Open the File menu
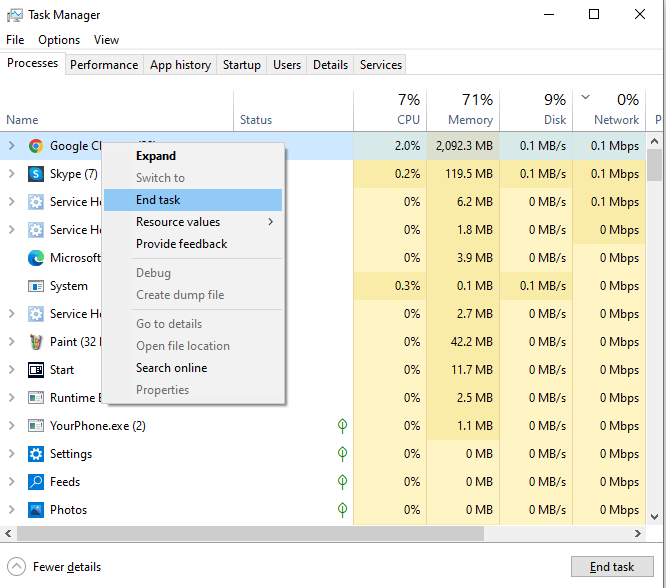Viewport: 666px width, 588px height. coord(15,40)
